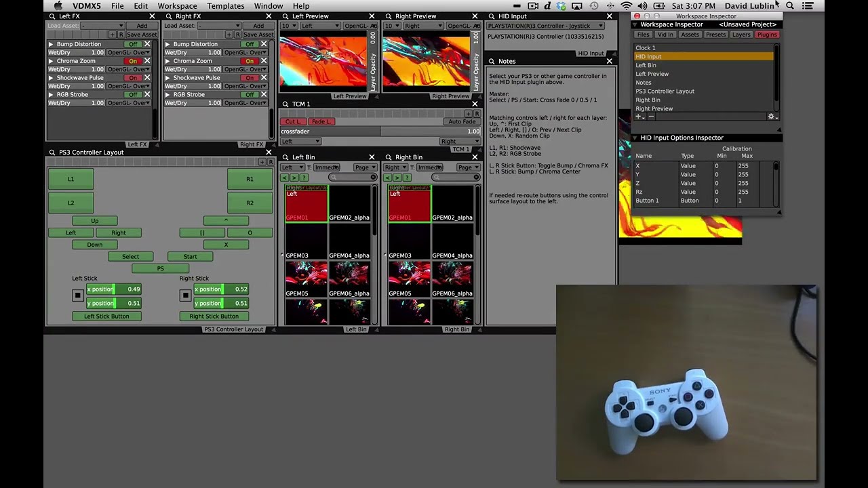Screen dimensions: 868x488
Task: Remove Shockwave Pulse effect in Right FX
Action: [264, 78]
